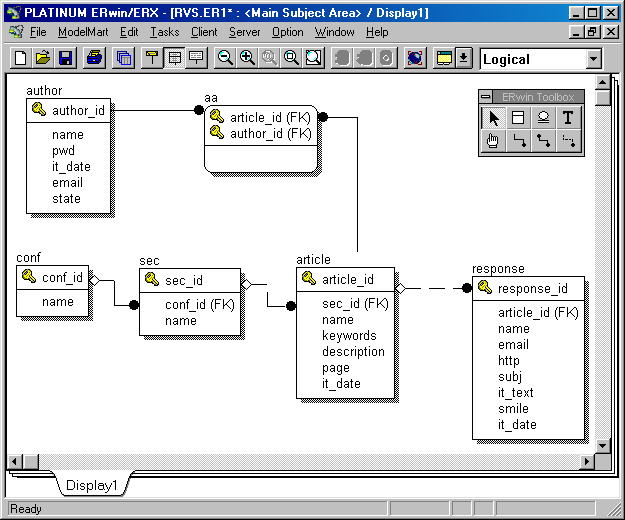Toggle definition level display icon

pyautogui.click(x=196, y=58)
